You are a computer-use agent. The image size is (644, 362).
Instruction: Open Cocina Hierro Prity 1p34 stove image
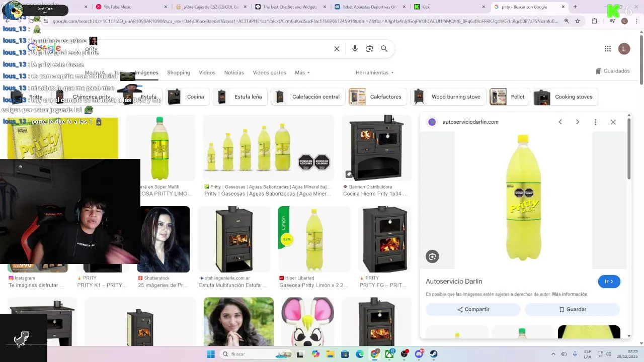click(376, 148)
